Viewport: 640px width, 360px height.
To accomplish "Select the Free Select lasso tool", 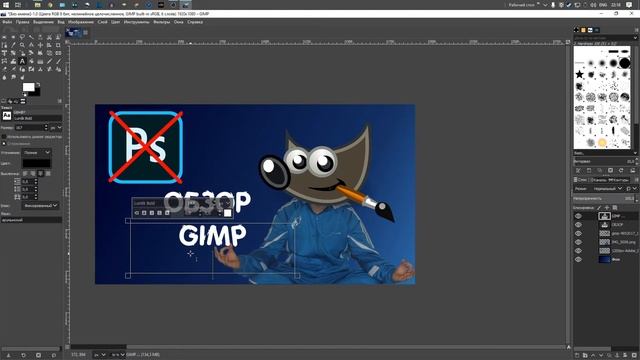I will pyautogui.click(x=22, y=37).
